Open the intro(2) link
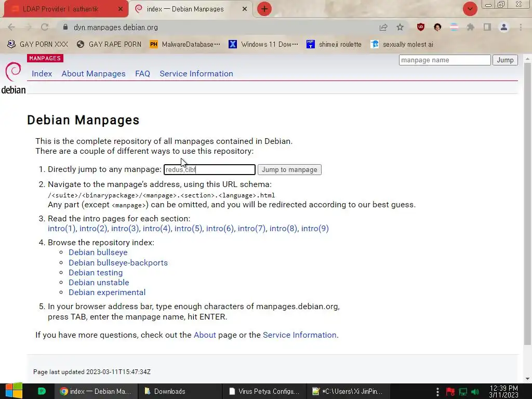 [x=94, y=229]
